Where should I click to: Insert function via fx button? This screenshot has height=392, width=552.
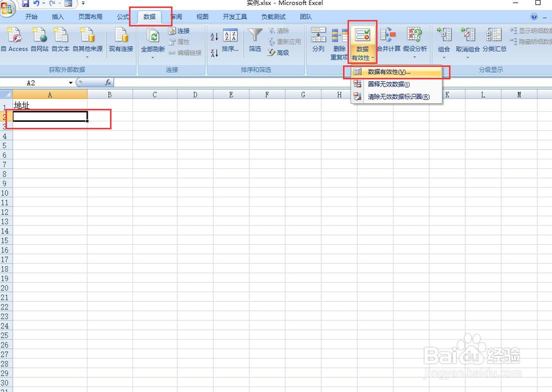point(108,83)
